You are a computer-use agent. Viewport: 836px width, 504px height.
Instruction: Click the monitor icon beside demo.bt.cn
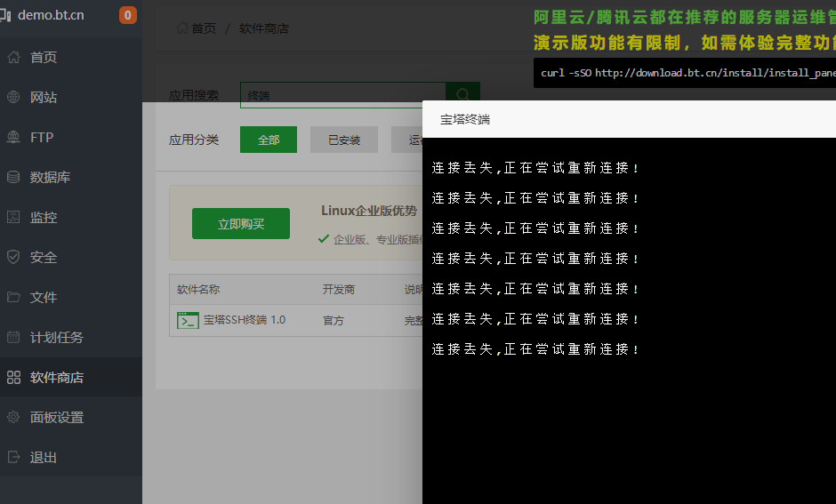click(x=5, y=15)
